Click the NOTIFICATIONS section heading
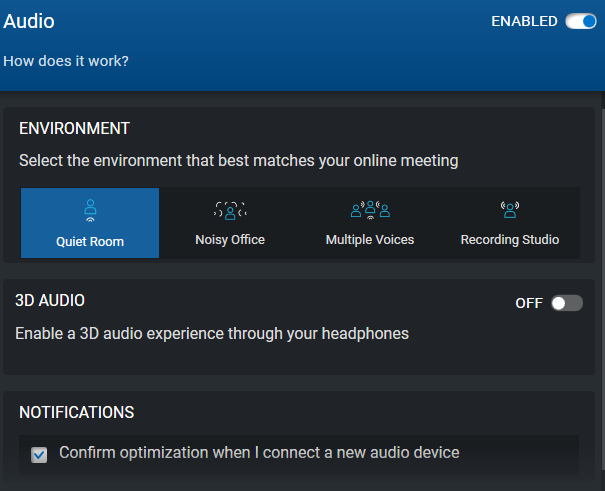Screen dimensions: 605x491 [77, 412]
